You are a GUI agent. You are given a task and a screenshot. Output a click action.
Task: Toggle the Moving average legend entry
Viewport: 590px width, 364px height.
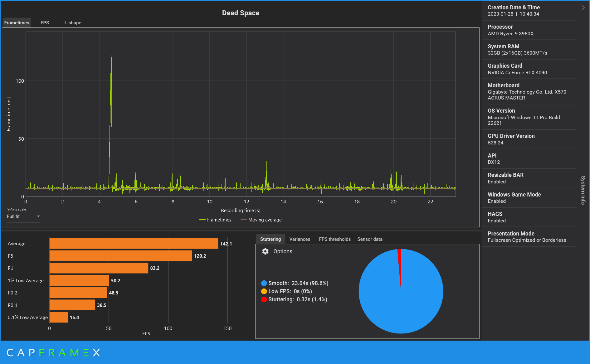pos(261,220)
